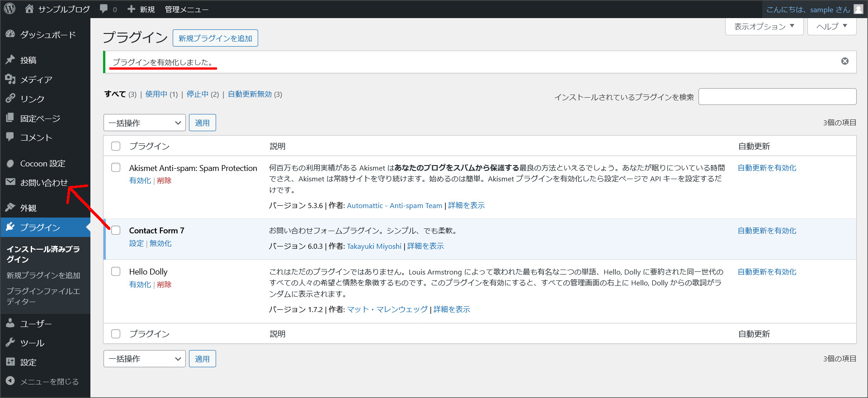868x398 pixels.
Task: Filter plugins by 使用中
Action: (156, 94)
